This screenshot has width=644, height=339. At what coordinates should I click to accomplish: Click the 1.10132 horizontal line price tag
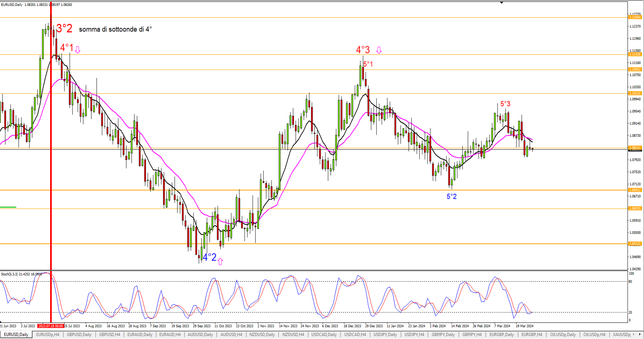(635, 94)
